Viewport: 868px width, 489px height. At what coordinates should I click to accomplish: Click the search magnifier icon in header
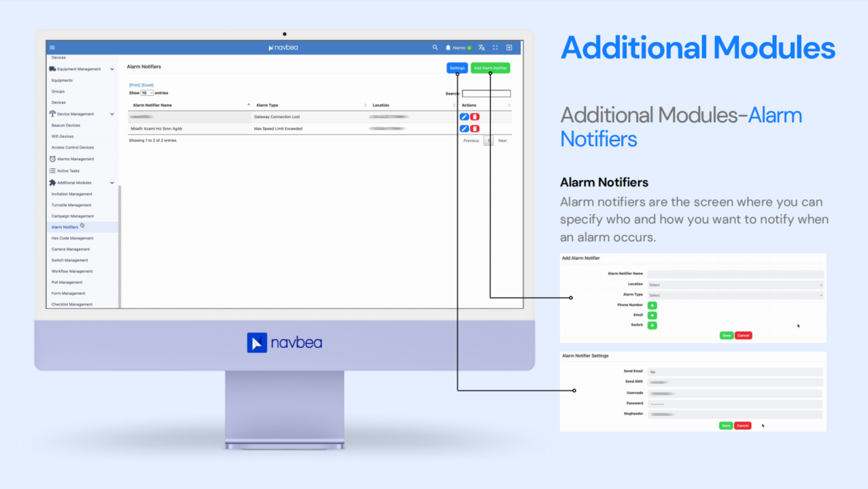435,48
